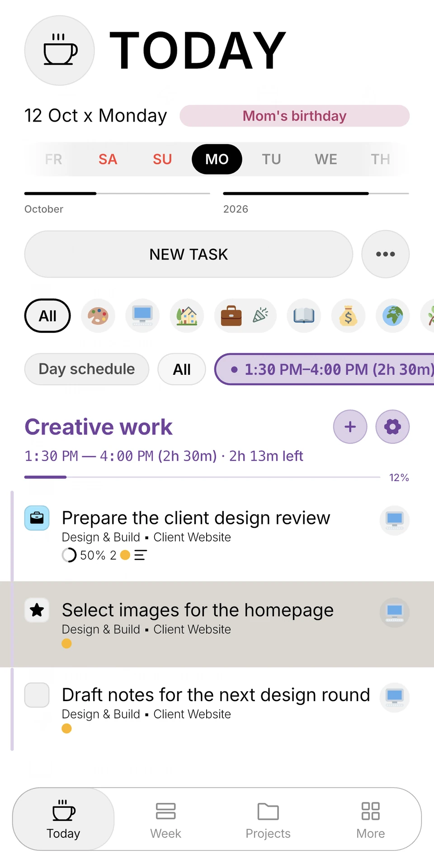Filter by the globe category

click(393, 316)
